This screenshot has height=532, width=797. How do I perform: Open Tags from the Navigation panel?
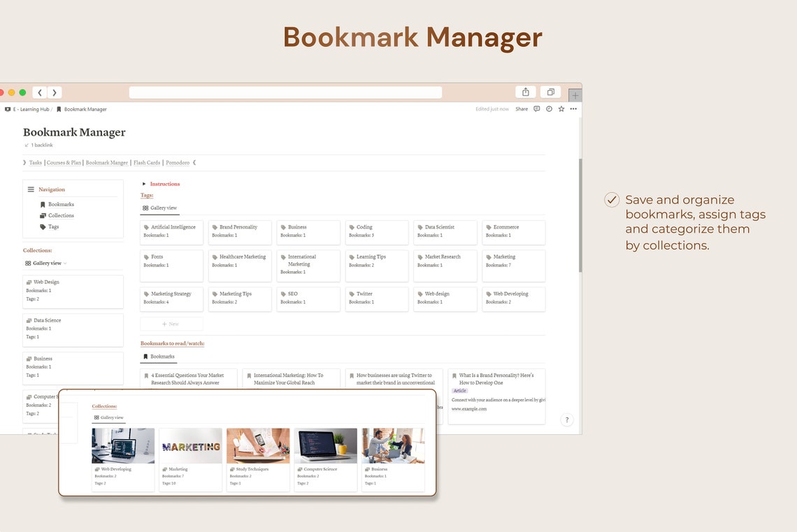[53, 227]
